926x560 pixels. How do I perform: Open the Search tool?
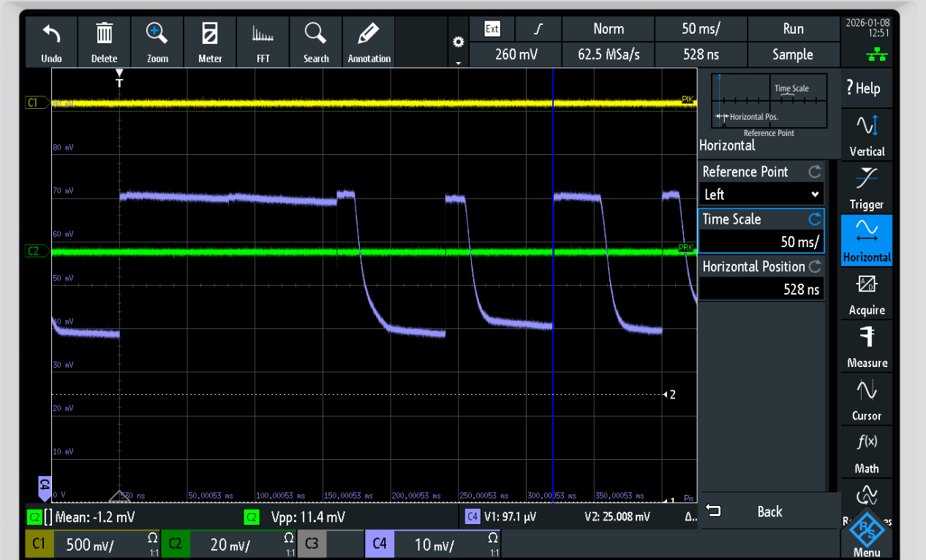316,34
